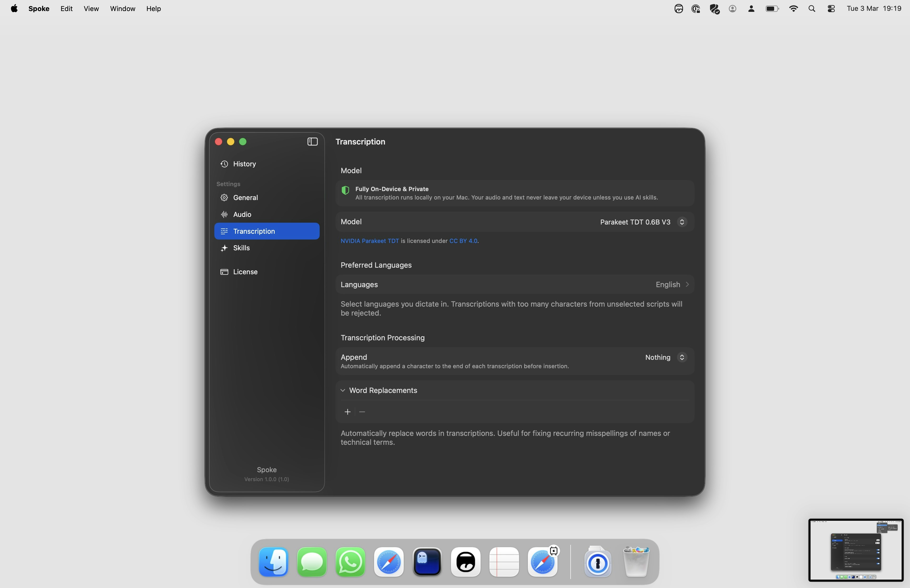Viewport: 910px width, 588px height.
Task: Collapse the Word Replacements section
Action: [x=343, y=390]
